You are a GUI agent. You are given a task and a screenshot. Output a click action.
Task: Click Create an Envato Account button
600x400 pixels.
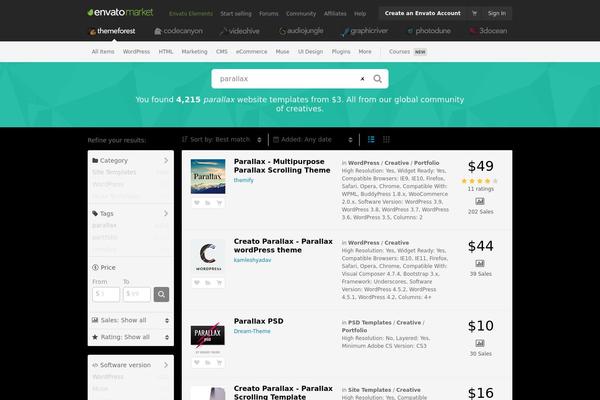(x=422, y=13)
